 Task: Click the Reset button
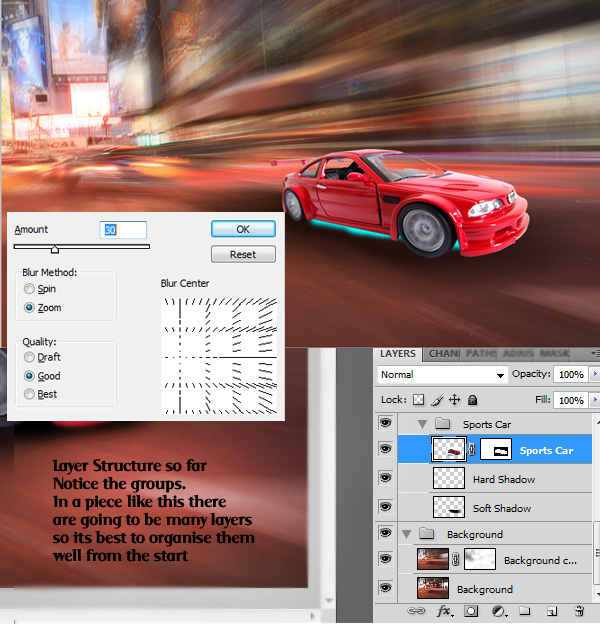click(x=243, y=254)
